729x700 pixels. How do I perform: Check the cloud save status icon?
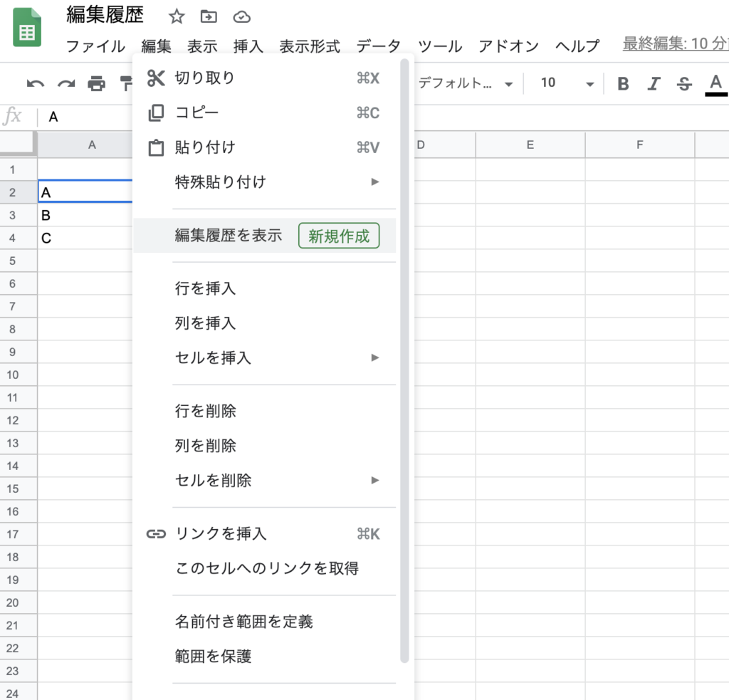point(242,17)
